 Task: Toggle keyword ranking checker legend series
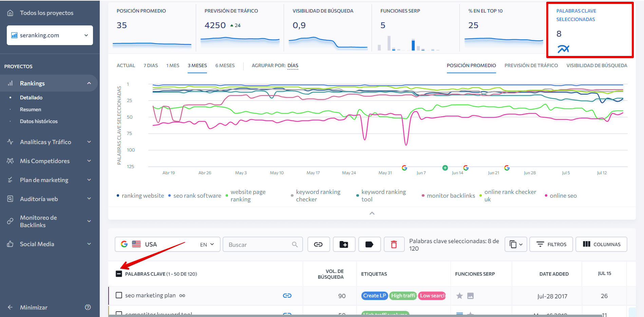[316, 196]
